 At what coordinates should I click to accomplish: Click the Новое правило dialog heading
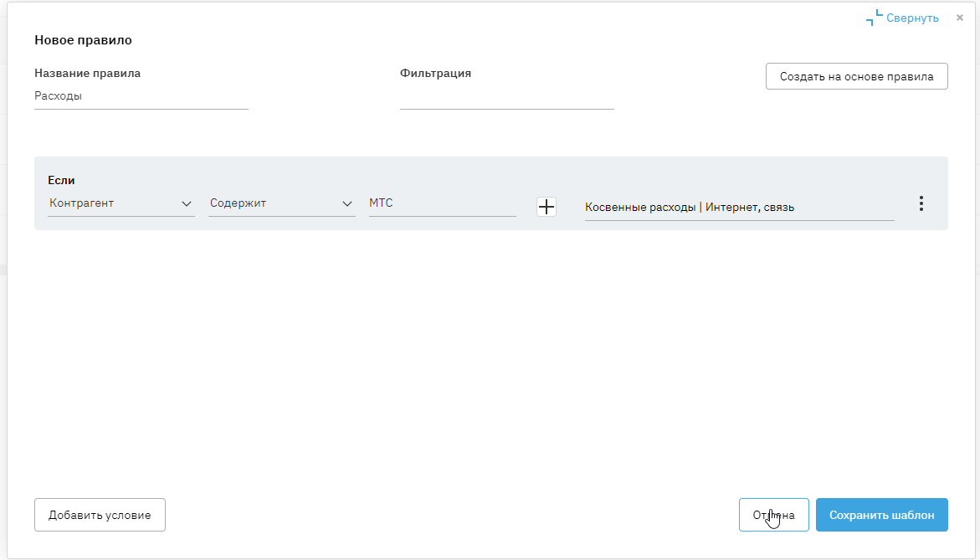(x=83, y=39)
